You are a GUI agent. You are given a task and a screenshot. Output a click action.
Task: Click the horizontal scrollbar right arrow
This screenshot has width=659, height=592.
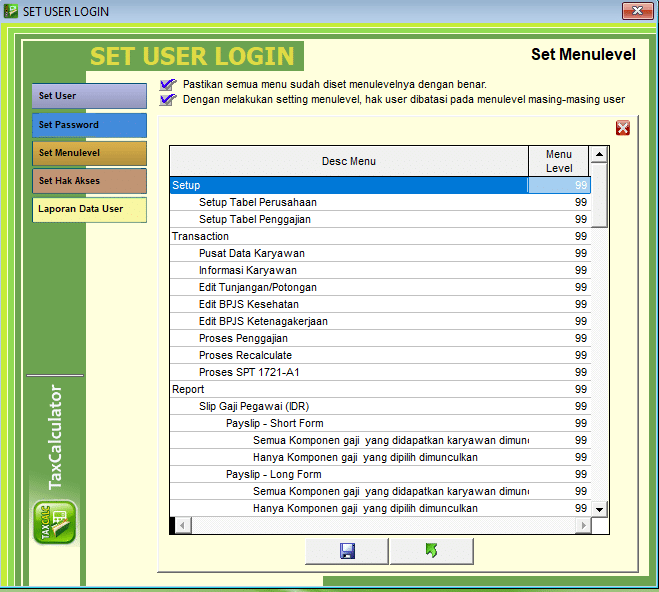pos(583,525)
